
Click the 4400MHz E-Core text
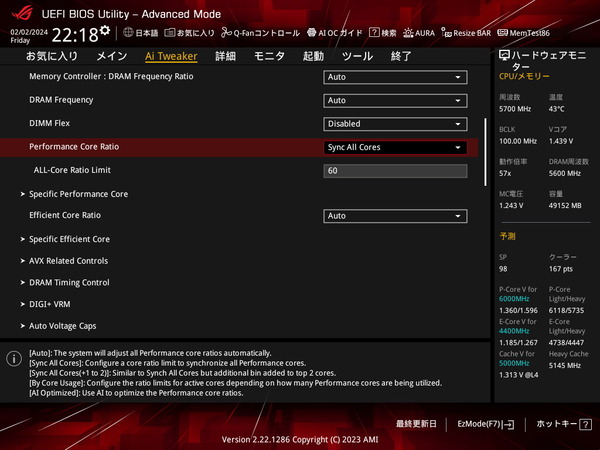(514, 331)
